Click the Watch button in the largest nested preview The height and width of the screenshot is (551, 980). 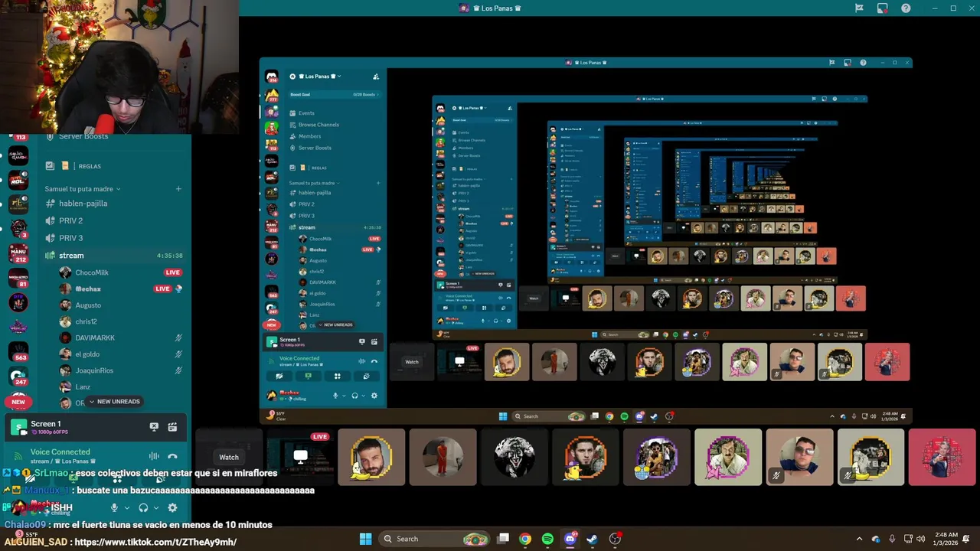point(412,362)
